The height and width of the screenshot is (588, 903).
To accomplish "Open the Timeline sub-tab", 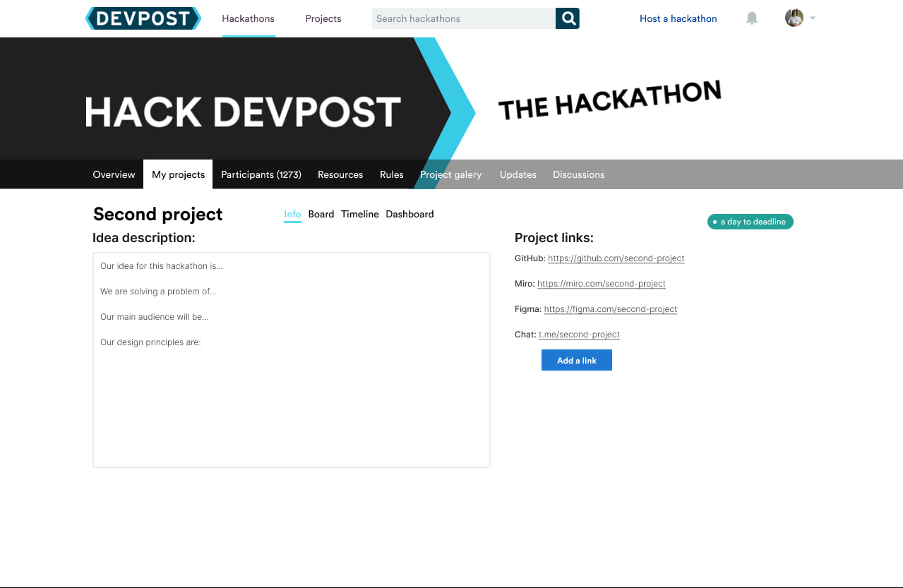I will 360,214.
